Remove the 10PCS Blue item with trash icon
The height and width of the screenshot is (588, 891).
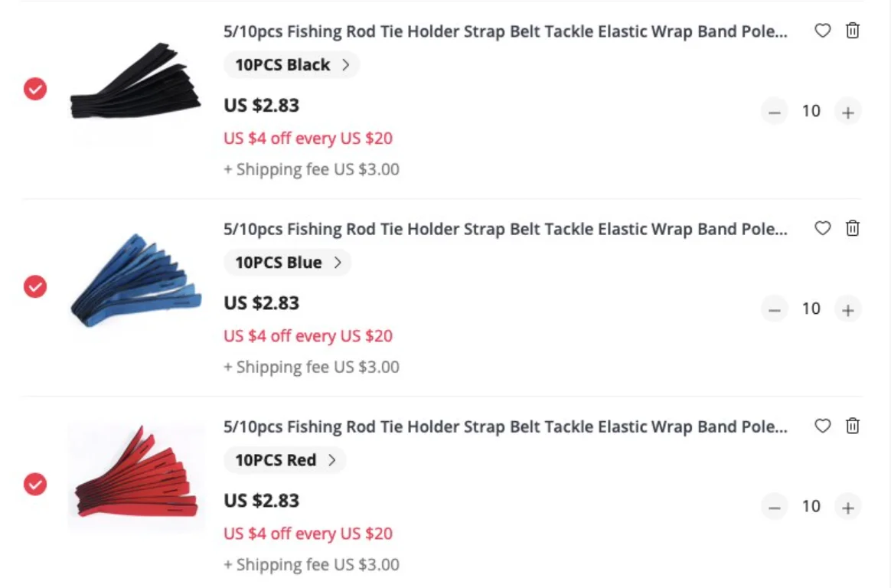852,229
